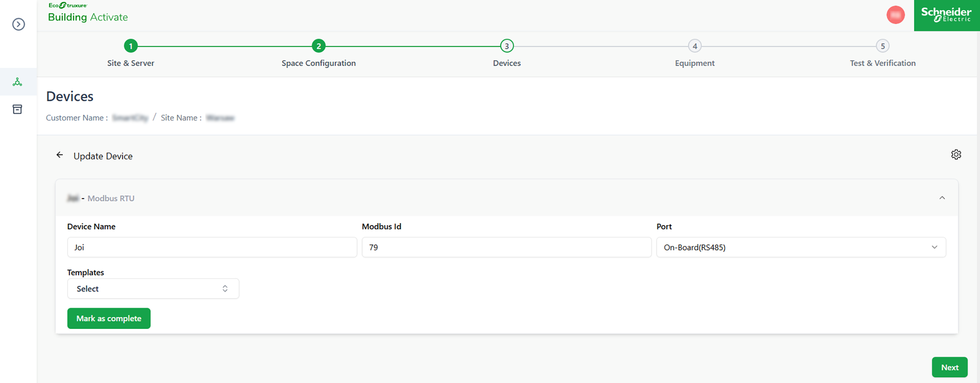Image resolution: width=980 pixels, height=383 pixels.
Task: Click the Device Name input field
Action: point(212,247)
